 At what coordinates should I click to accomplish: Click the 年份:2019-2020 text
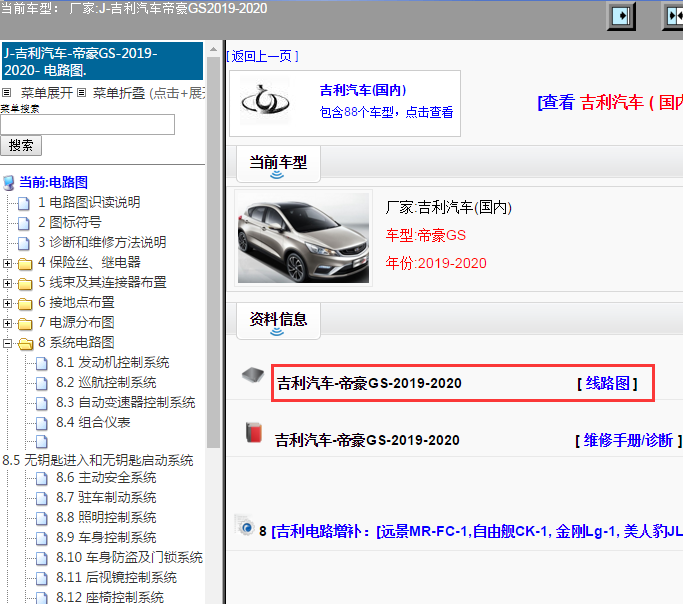(436, 263)
